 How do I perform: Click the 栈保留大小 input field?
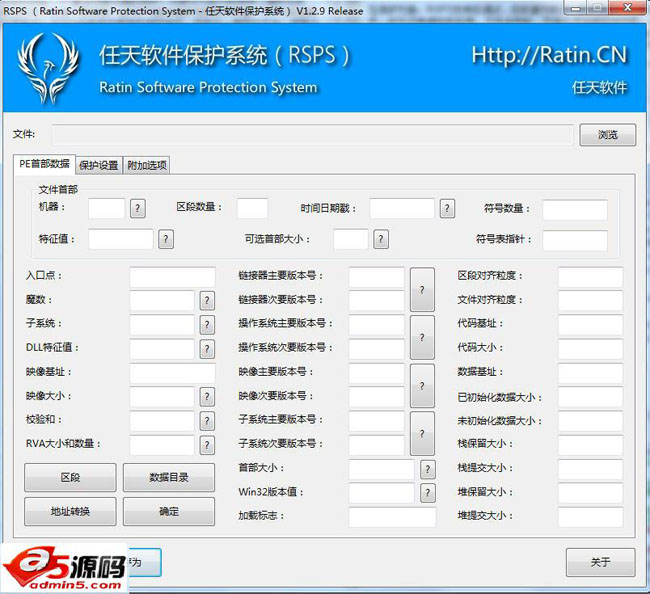pos(590,445)
